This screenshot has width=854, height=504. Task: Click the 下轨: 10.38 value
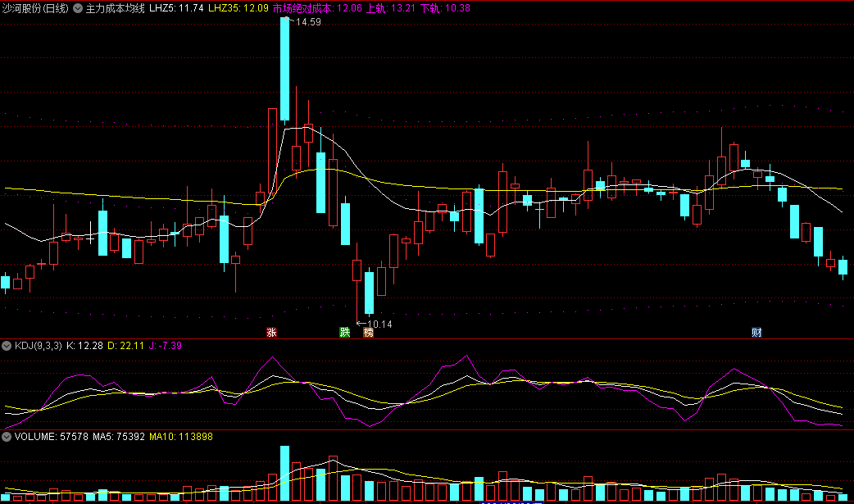click(445, 8)
